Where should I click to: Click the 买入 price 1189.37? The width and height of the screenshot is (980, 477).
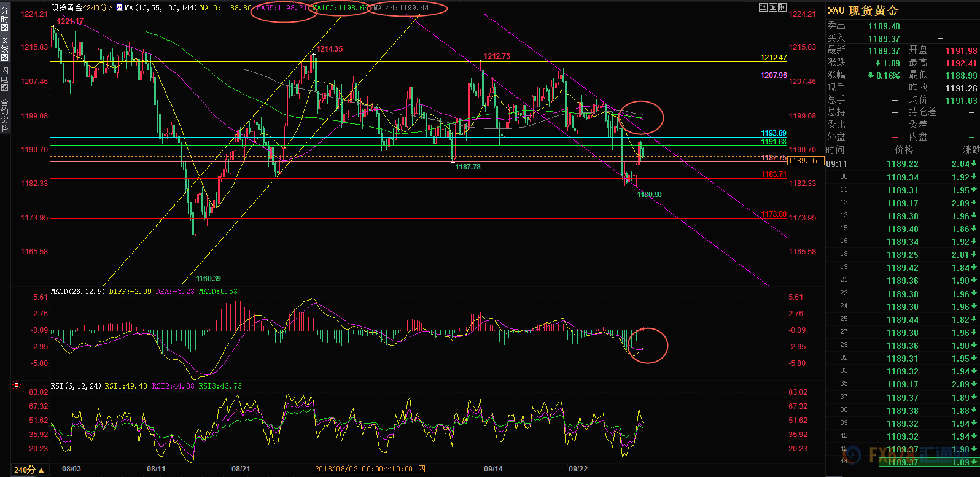click(x=884, y=39)
